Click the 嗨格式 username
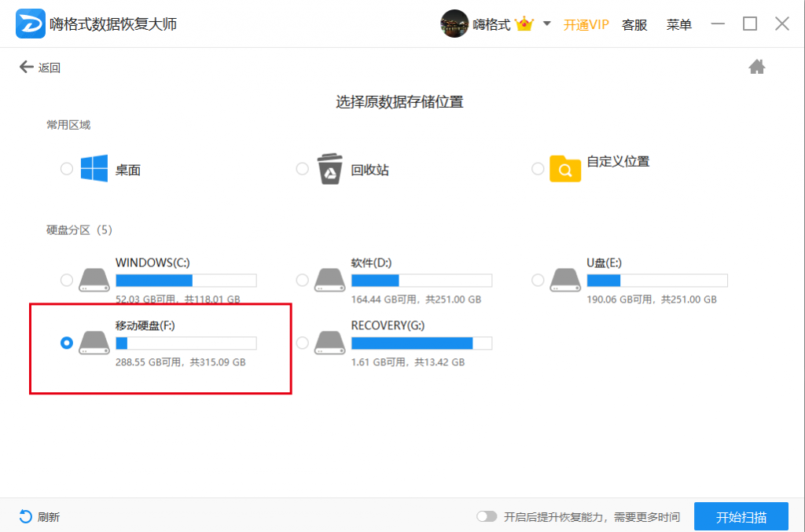 491,24
